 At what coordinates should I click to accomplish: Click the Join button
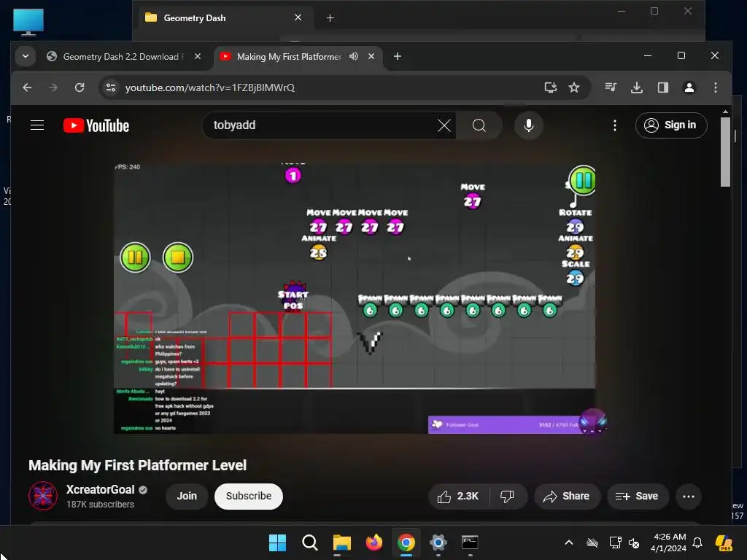(x=187, y=496)
